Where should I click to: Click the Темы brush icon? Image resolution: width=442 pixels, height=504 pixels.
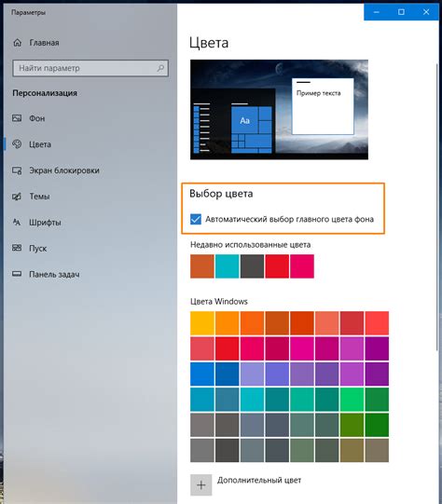coord(17,196)
